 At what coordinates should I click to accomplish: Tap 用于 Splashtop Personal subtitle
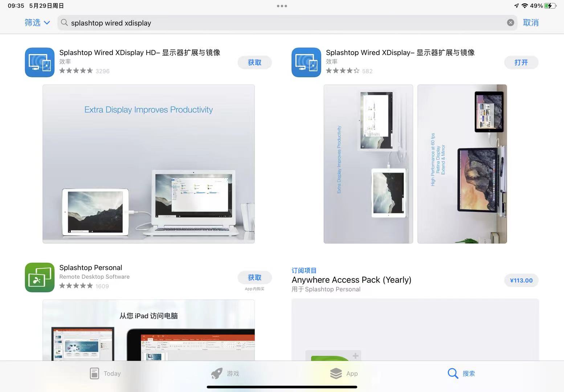[x=326, y=289]
